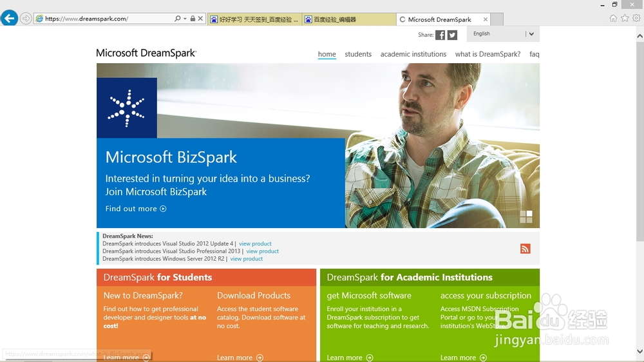This screenshot has width=644, height=362.
Task: View product for Windows Server 2012 R2
Action: point(247,259)
